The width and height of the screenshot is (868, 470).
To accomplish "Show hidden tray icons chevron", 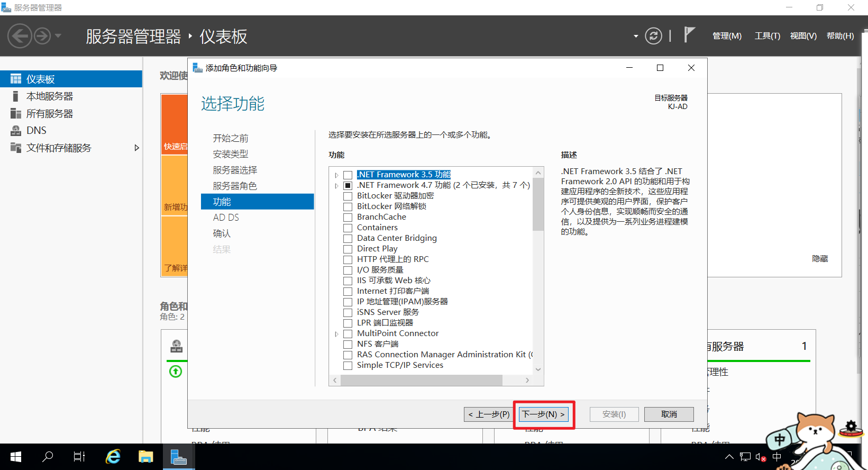I will point(729,457).
